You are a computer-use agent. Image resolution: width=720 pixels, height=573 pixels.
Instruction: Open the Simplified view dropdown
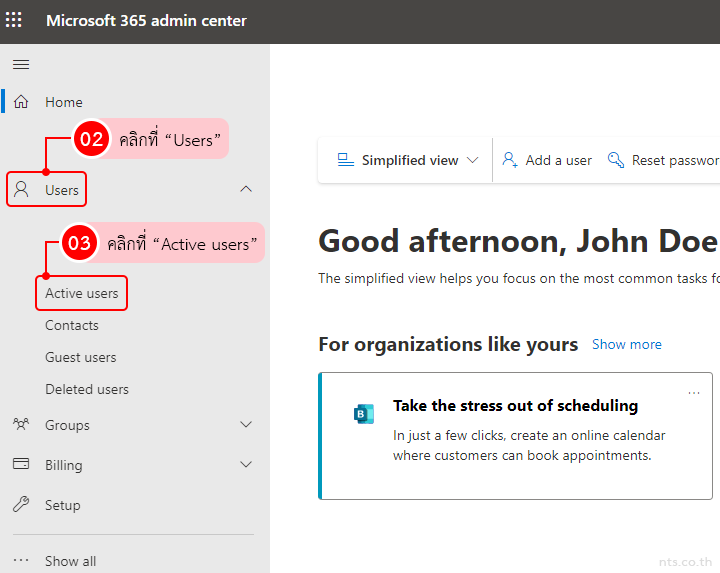point(408,160)
